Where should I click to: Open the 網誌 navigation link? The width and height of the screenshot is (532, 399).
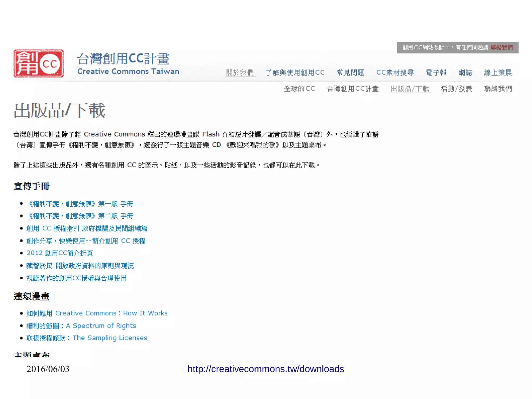465,73
